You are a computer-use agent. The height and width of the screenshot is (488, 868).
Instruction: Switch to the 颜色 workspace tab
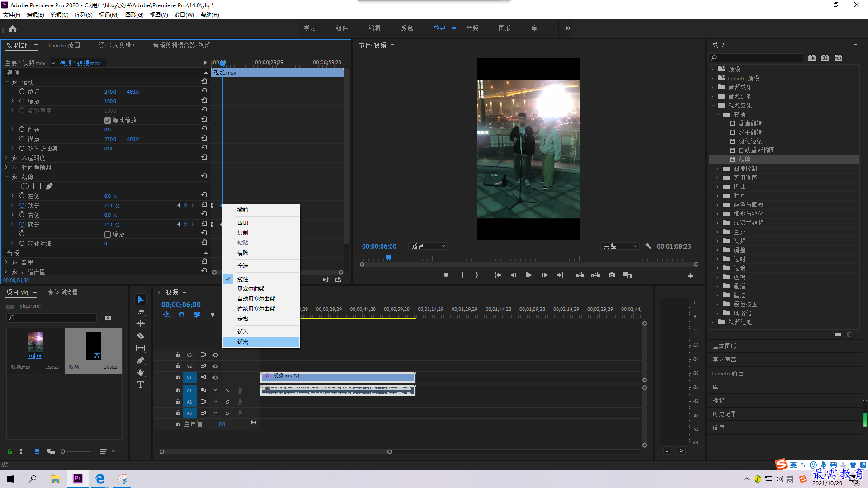pos(407,28)
